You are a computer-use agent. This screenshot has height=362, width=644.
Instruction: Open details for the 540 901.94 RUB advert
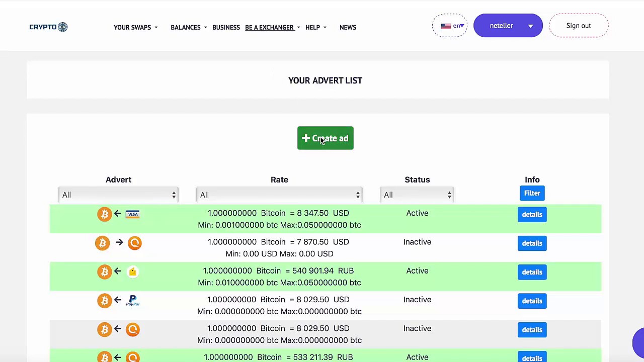pyautogui.click(x=532, y=272)
